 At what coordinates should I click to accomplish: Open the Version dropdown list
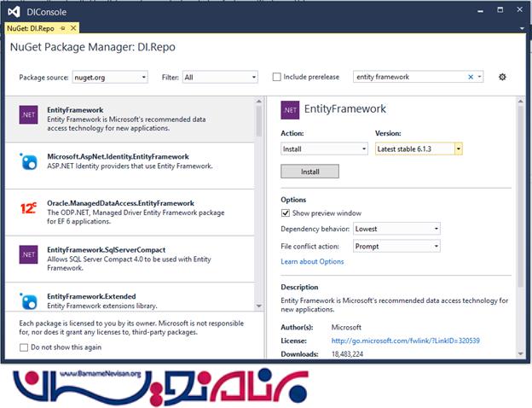[x=419, y=149]
